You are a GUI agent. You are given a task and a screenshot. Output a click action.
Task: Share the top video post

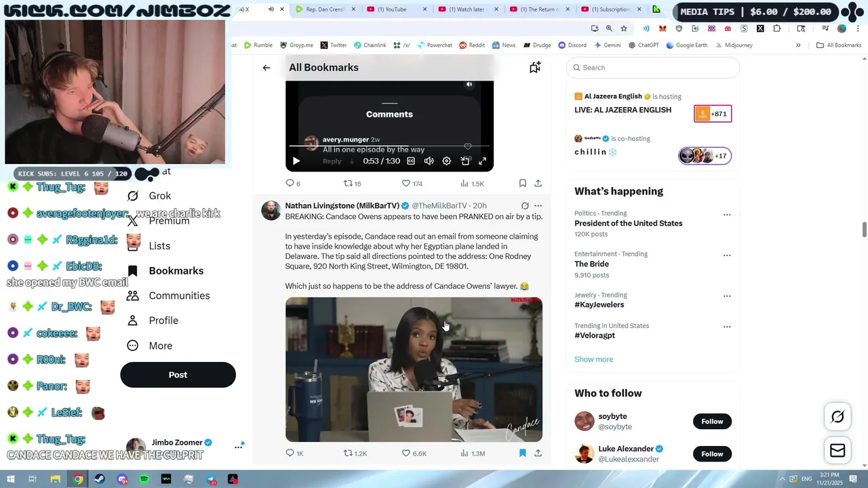point(538,183)
